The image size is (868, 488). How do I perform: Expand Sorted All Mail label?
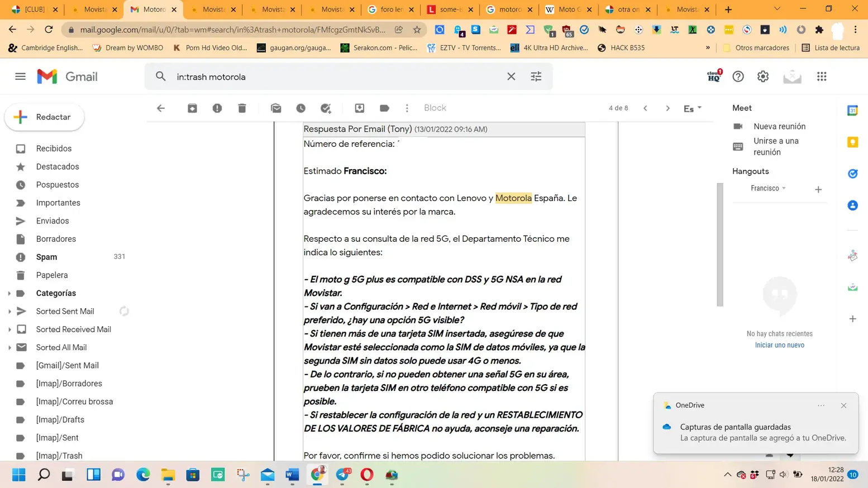tap(9, 347)
